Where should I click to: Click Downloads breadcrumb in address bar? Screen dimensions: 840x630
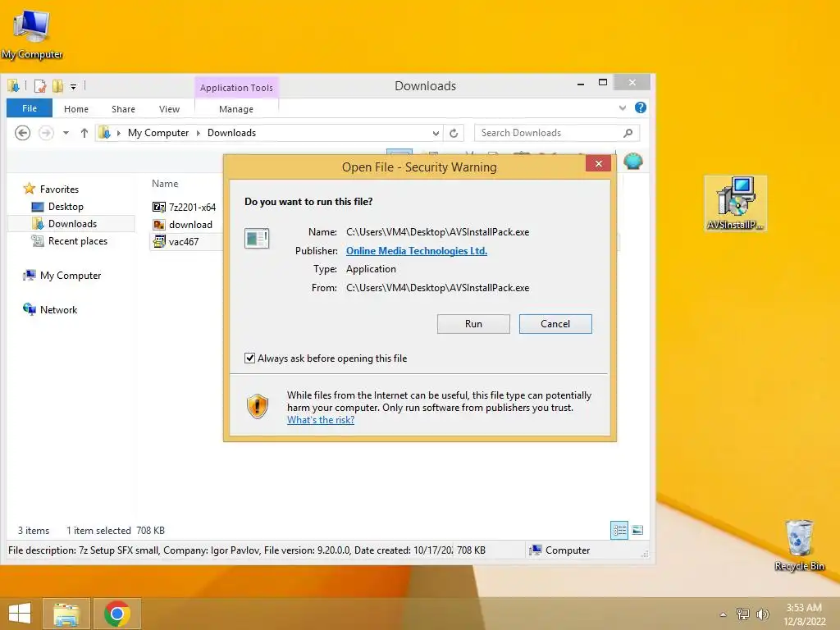point(231,133)
